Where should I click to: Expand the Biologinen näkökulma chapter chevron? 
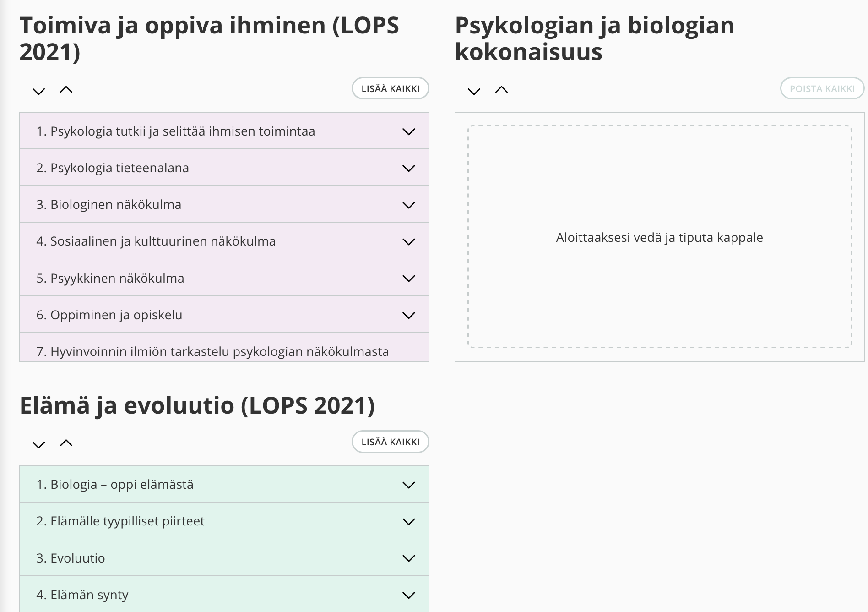click(x=408, y=205)
